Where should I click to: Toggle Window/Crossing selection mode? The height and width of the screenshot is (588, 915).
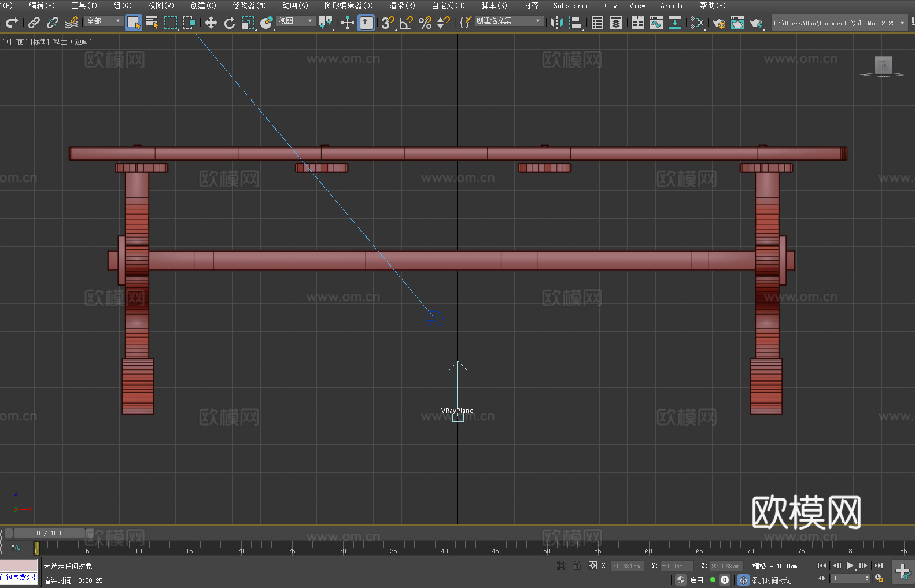189,23
